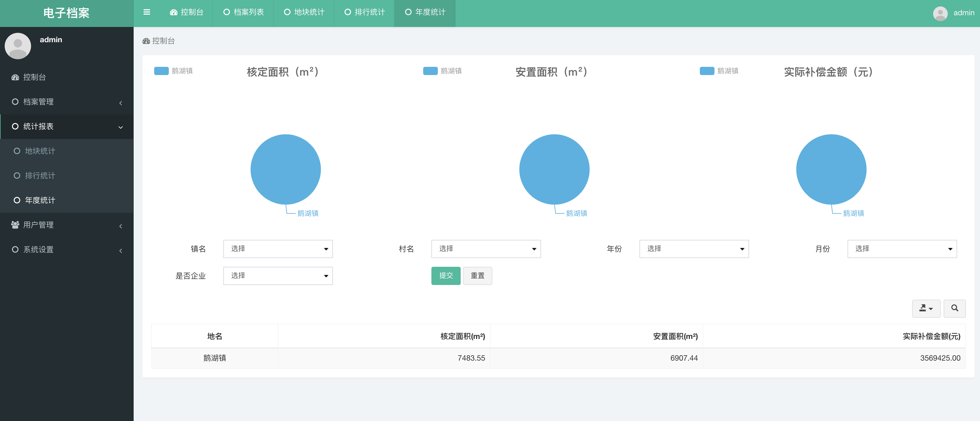Open the 月份 select dropdown
Image resolution: width=980 pixels, height=421 pixels.
902,249
